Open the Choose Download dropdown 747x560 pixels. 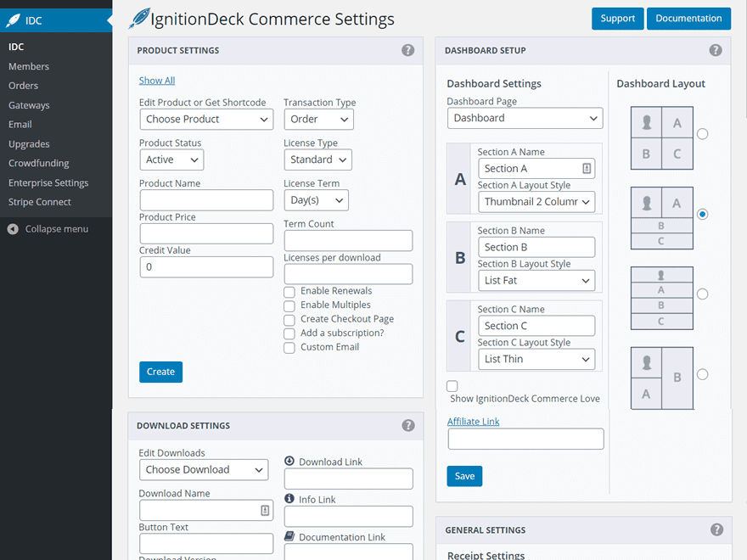point(204,469)
